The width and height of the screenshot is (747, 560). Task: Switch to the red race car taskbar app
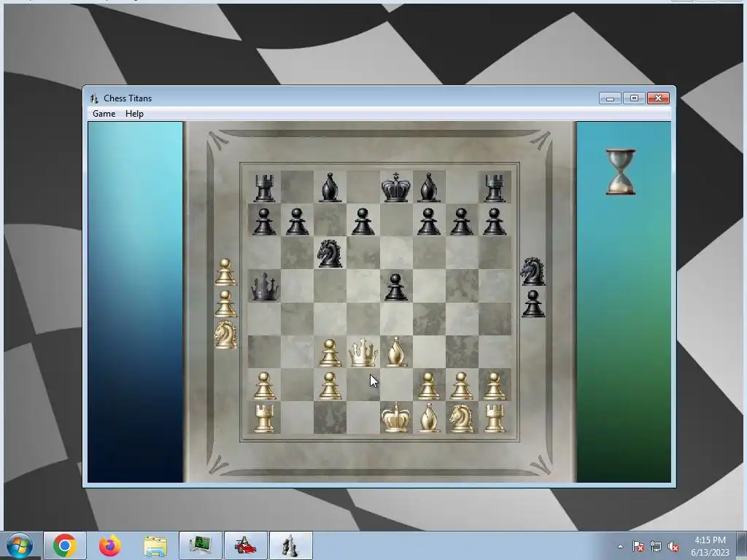pyautogui.click(x=246, y=545)
